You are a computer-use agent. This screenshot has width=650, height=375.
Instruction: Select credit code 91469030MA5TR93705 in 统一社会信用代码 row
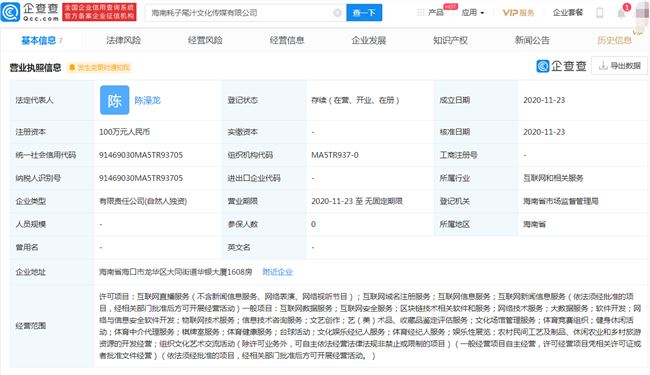(x=141, y=155)
